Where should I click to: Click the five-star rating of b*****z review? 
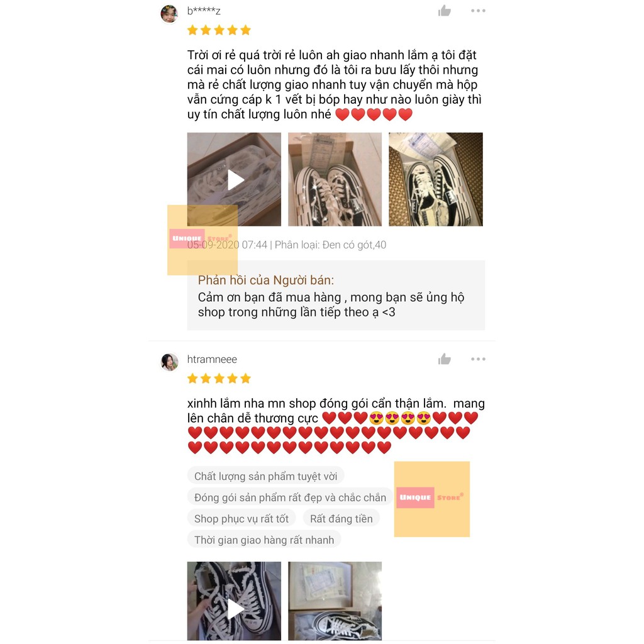[x=219, y=30]
